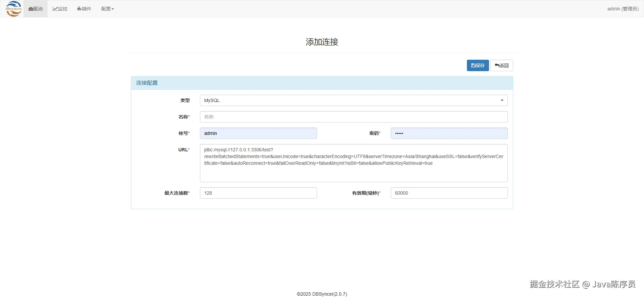Click the 帐号 field containing admin

(x=258, y=133)
